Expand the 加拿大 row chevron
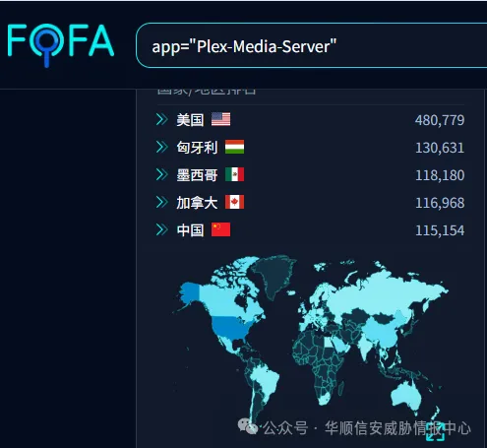The width and height of the screenshot is (487, 448). point(162,202)
